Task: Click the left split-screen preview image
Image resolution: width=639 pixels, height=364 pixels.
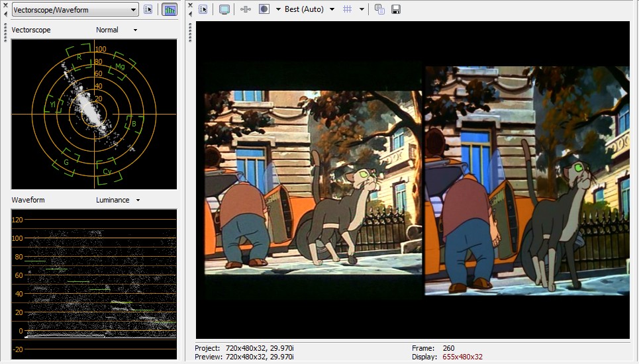Action: click(x=313, y=183)
